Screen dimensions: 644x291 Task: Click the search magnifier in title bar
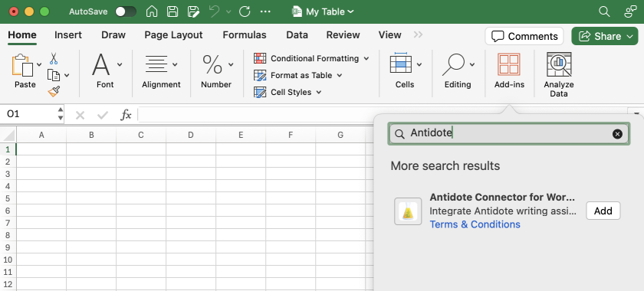pyautogui.click(x=604, y=11)
